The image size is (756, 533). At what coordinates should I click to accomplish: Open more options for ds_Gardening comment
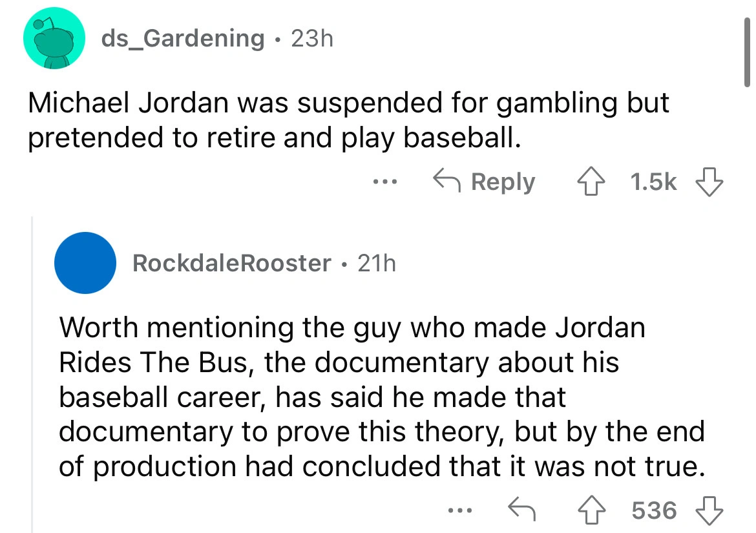pyautogui.click(x=386, y=182)
